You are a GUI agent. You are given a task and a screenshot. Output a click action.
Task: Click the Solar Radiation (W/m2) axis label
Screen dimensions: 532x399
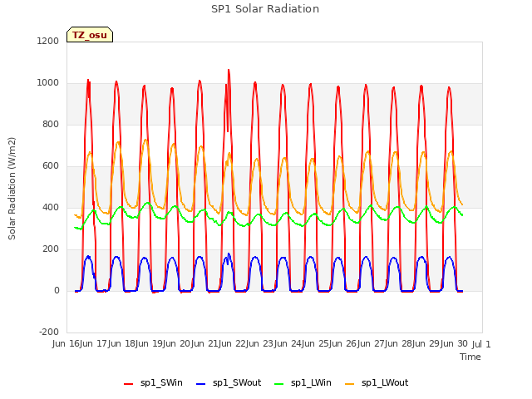[12, 189]
